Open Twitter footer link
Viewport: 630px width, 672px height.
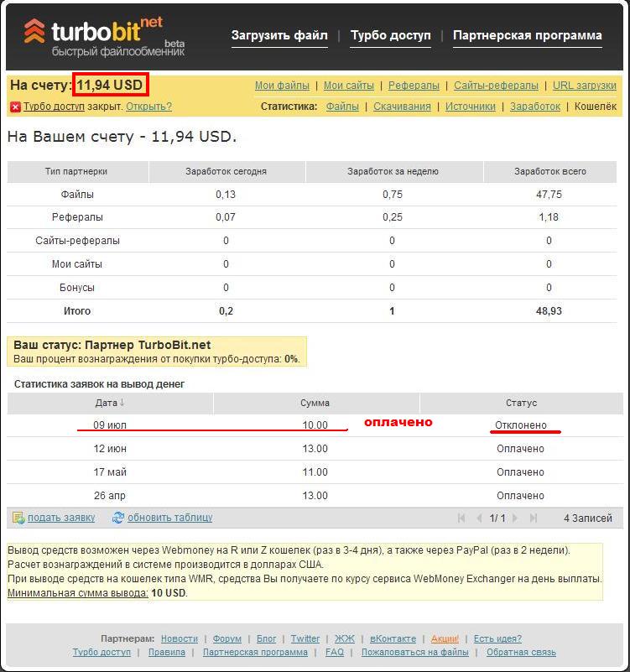pyautogui.click(x=305, y=639)
